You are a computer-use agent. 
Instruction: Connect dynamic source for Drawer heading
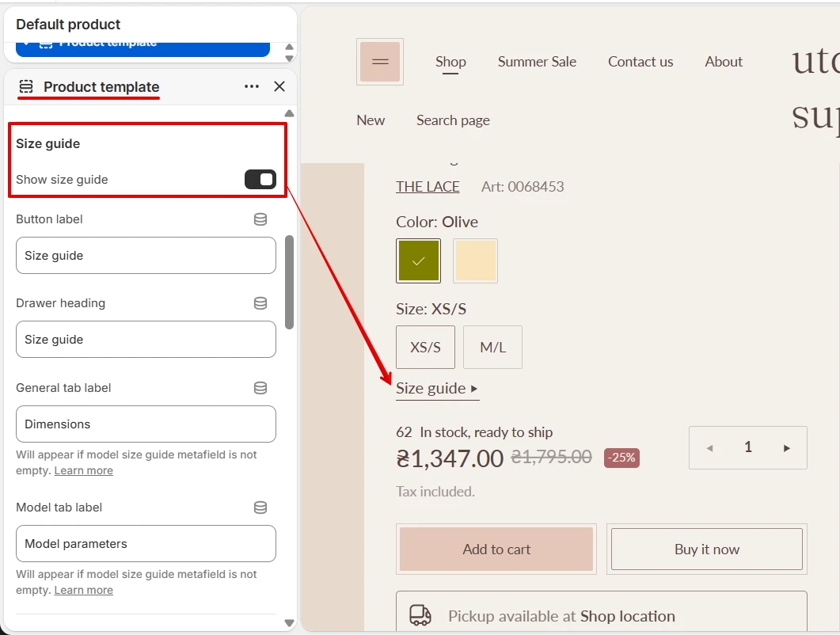pyautogui.click(x=260, y=303)
